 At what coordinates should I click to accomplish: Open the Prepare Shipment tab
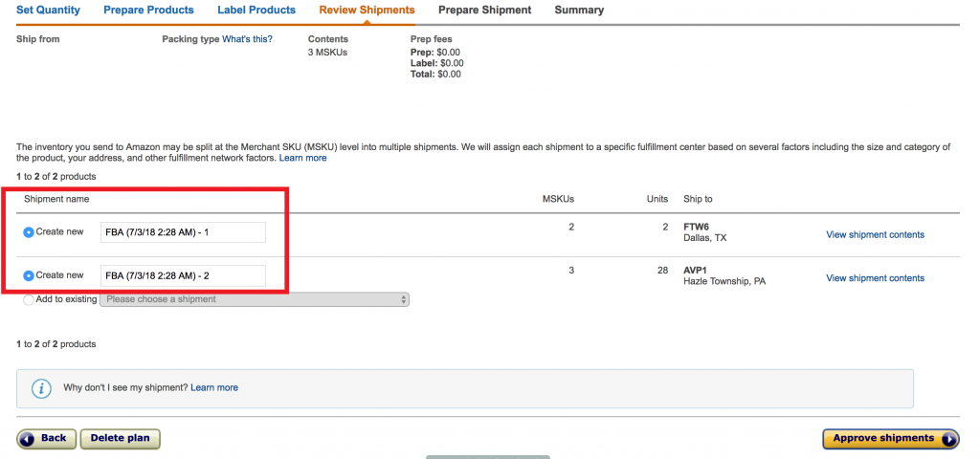(484, 11)
